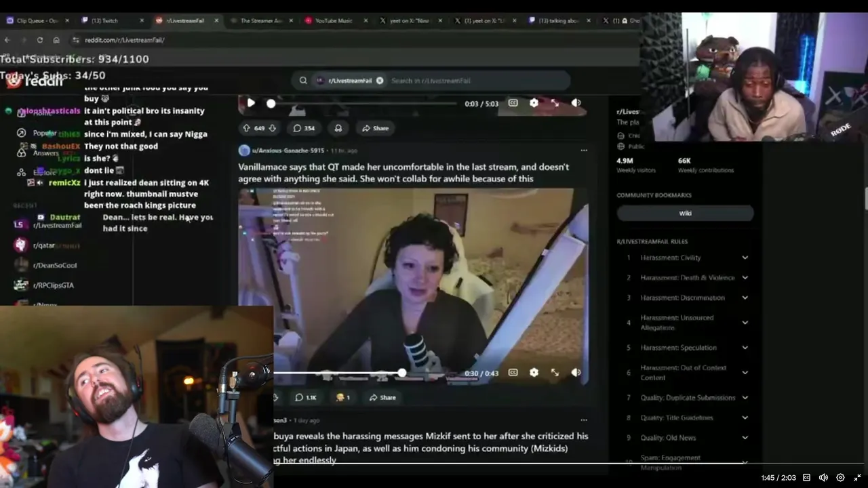The image size is (868, 488).
Task: Open settings on the 0:30 / 0:43 video
Action: [x=534, y=373]
